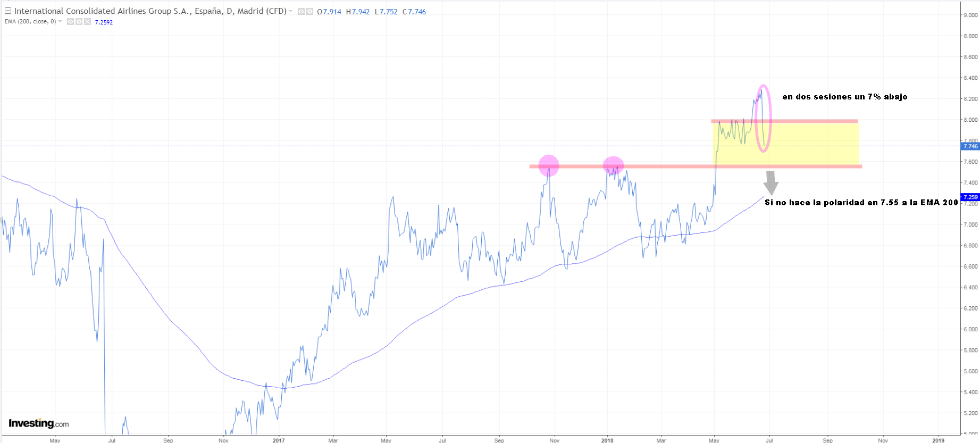Click the 2017 label on time axis

278,440
